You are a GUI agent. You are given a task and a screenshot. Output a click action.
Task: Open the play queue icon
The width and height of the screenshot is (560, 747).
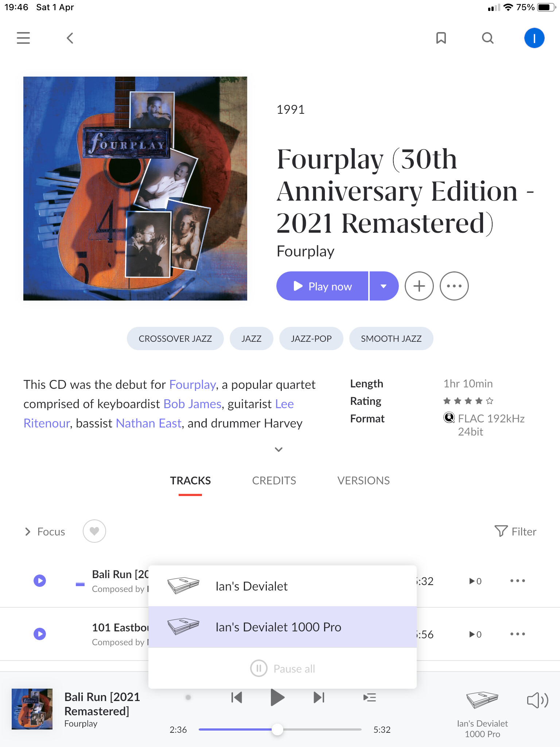[370, 698]
